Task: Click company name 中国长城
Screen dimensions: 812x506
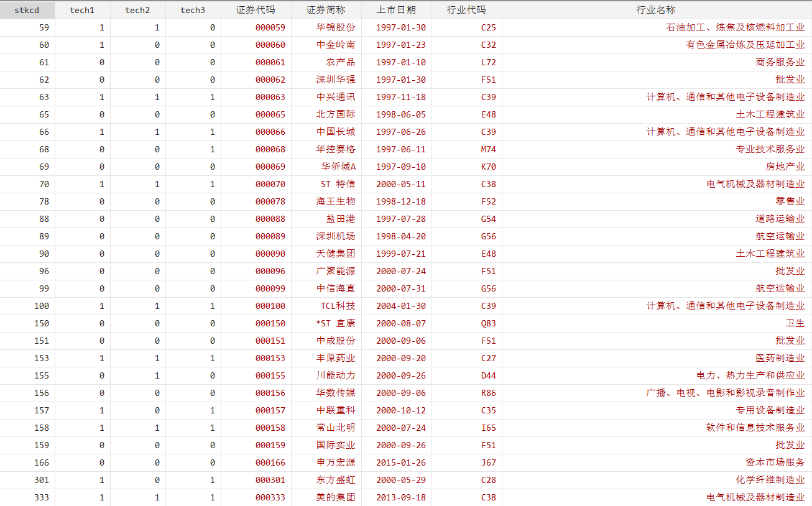Action: [336, 132]
